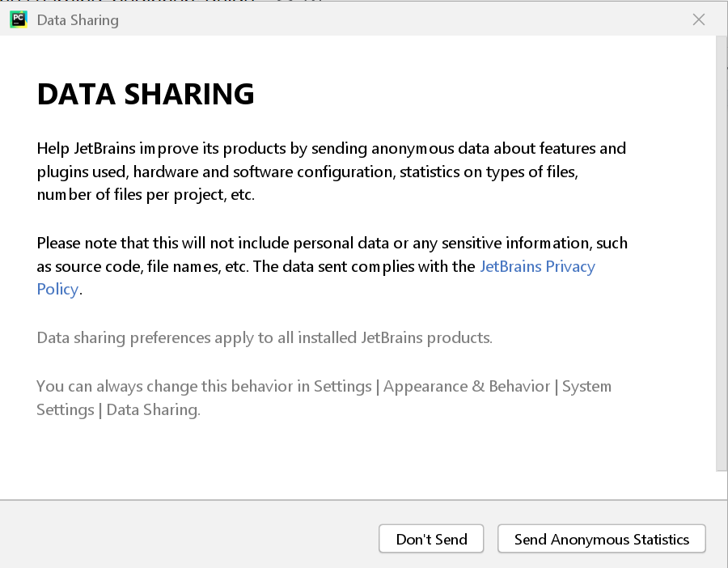Viewport: 728px width, 568px height.
Task: Click 'Appearance & Behavior' in the settings path text
Action: pyautogui.click(x=467, y=386)
